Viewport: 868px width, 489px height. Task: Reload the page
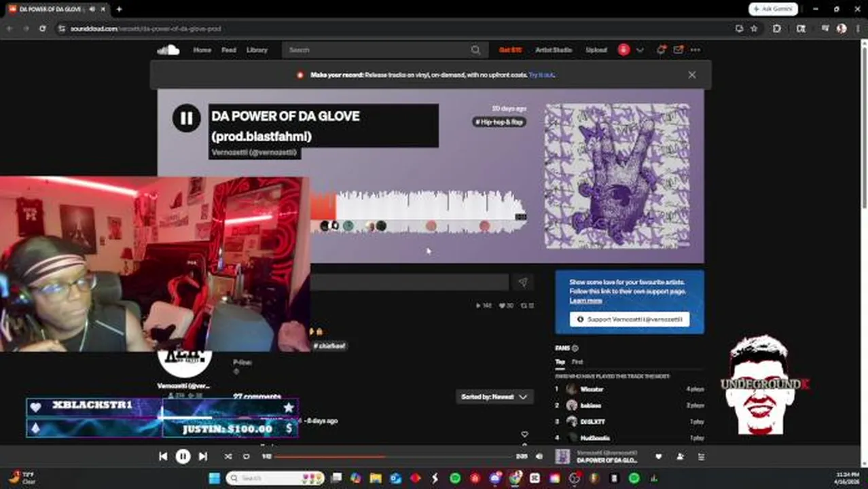pos(42,29)
